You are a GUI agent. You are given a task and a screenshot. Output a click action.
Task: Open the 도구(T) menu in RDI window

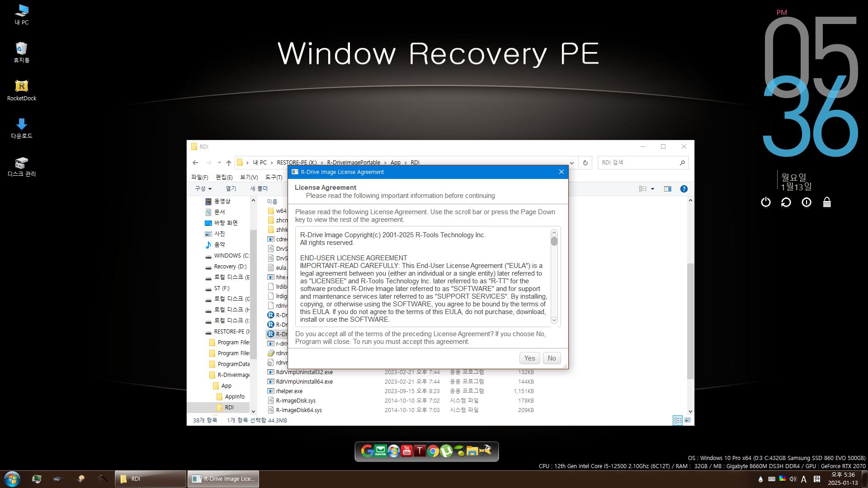click(274, 177)
